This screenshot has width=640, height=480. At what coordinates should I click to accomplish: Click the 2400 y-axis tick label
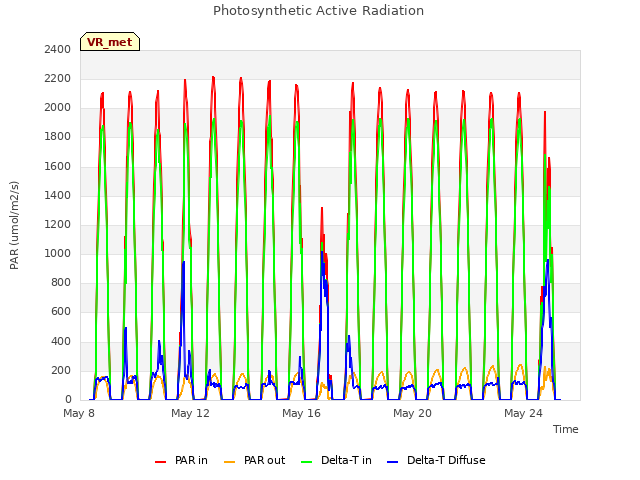58,49
